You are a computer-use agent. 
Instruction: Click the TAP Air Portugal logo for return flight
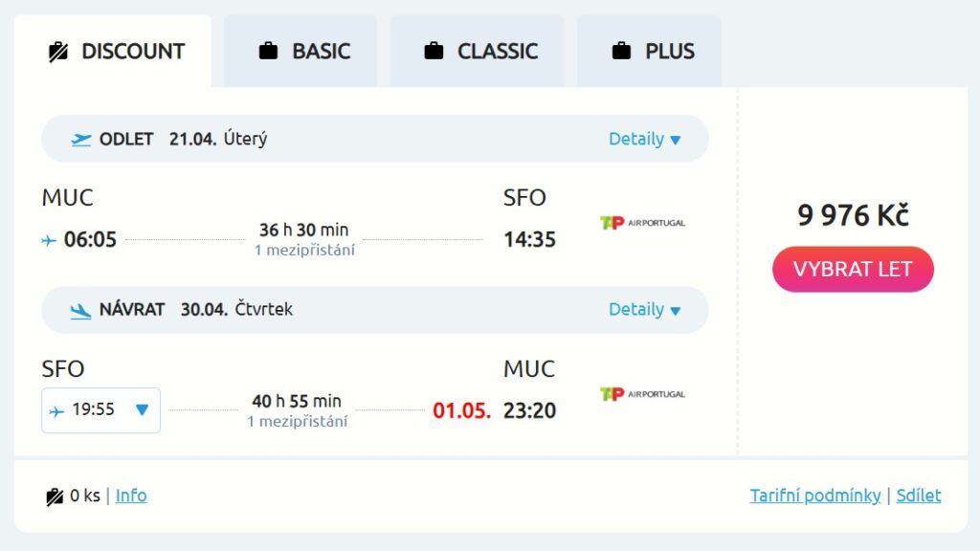[x=642, y=394]
